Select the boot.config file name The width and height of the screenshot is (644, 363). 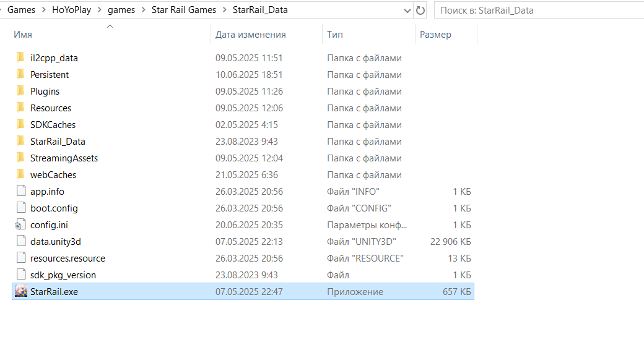54,208
